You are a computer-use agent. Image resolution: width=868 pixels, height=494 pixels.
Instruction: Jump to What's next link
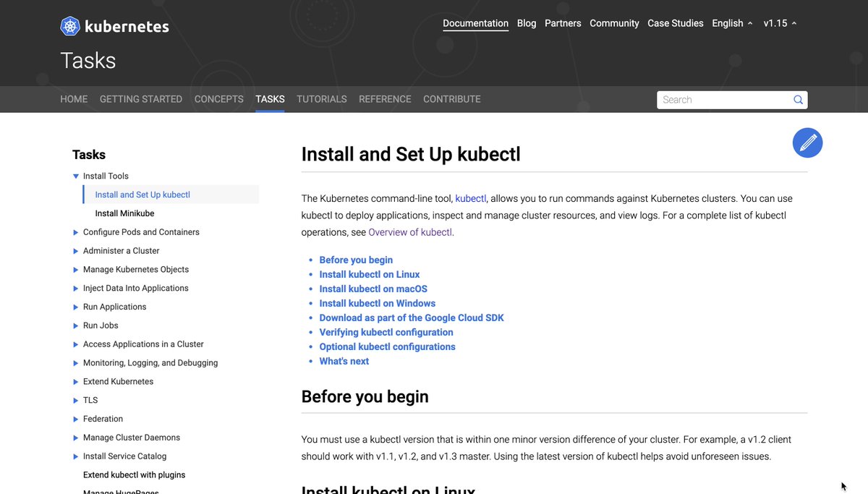click(344, 361)
